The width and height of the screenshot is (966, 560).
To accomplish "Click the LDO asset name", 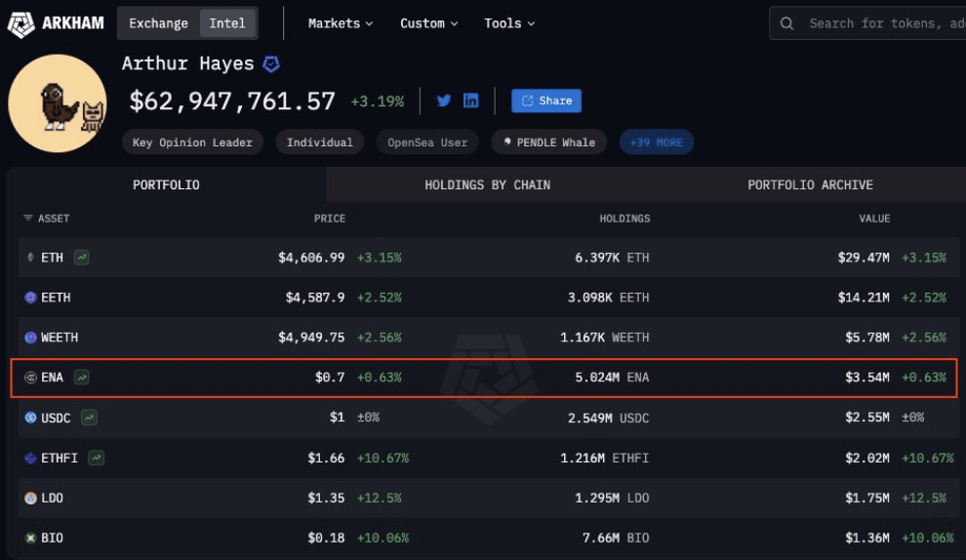I will point(52,498).
